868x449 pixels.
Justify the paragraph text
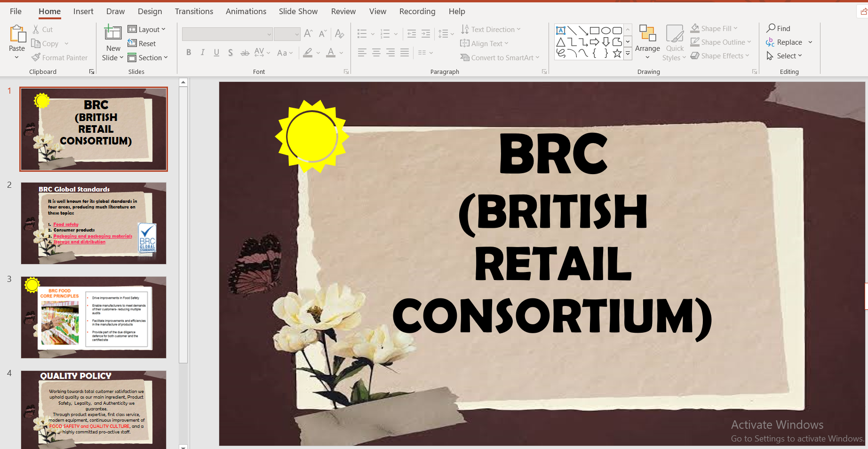pyautogui.click(x=405, y=53)
